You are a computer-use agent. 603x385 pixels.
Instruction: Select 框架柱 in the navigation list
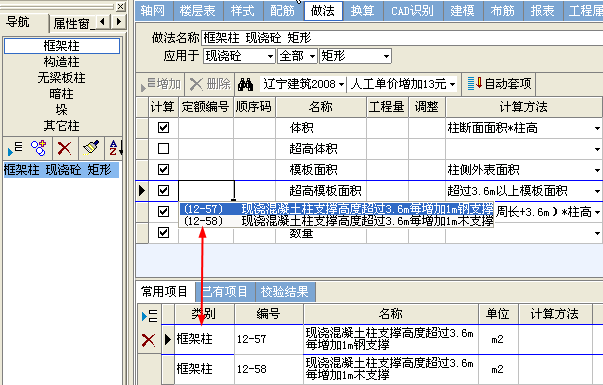62,46
